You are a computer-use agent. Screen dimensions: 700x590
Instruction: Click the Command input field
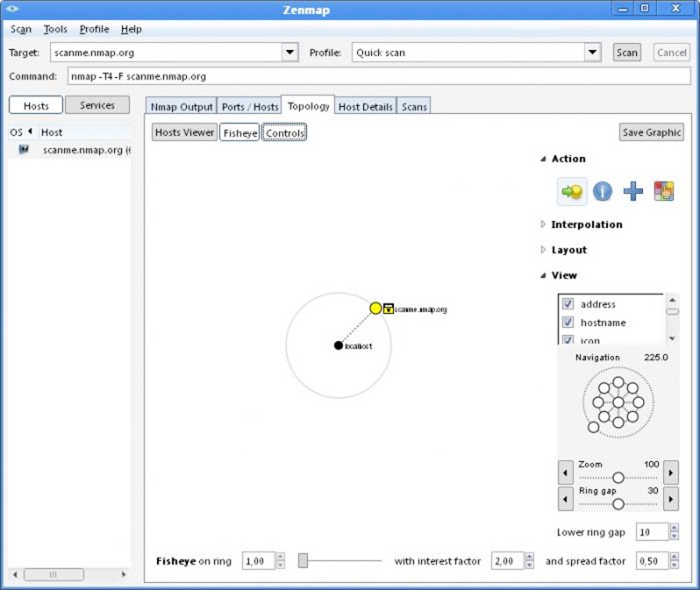click(x=379, y=76)
